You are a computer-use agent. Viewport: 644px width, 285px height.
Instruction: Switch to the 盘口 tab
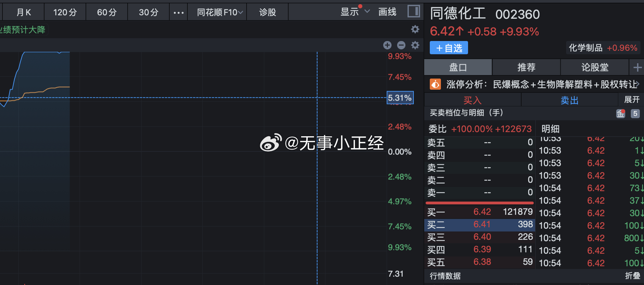(x=458, y=67)
